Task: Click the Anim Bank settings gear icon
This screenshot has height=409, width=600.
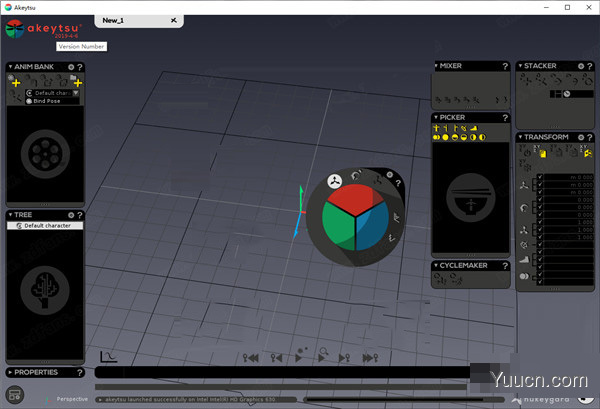Action: (x=70, y=68)
